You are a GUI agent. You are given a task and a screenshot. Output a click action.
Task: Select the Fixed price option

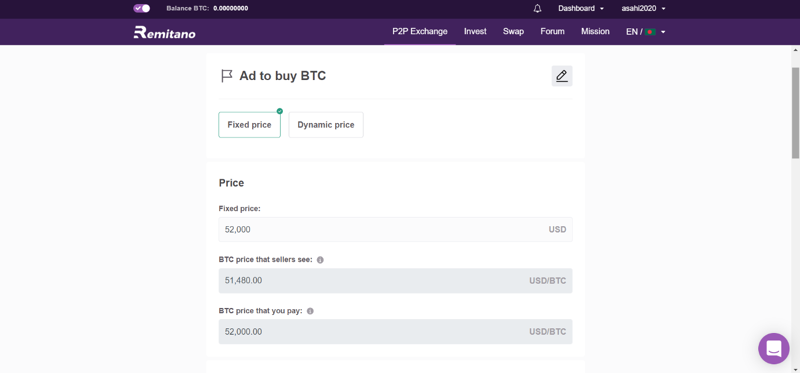coord(249,125)
